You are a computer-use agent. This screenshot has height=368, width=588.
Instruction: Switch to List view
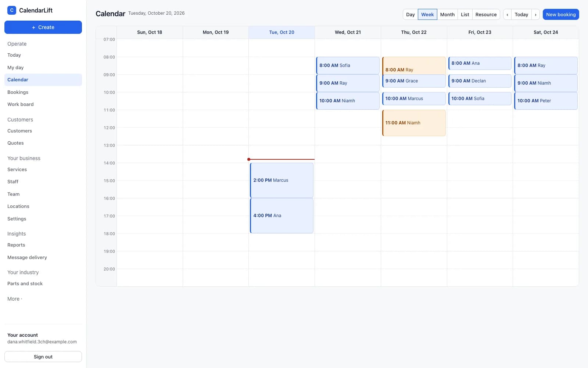[x=465, y=14]
